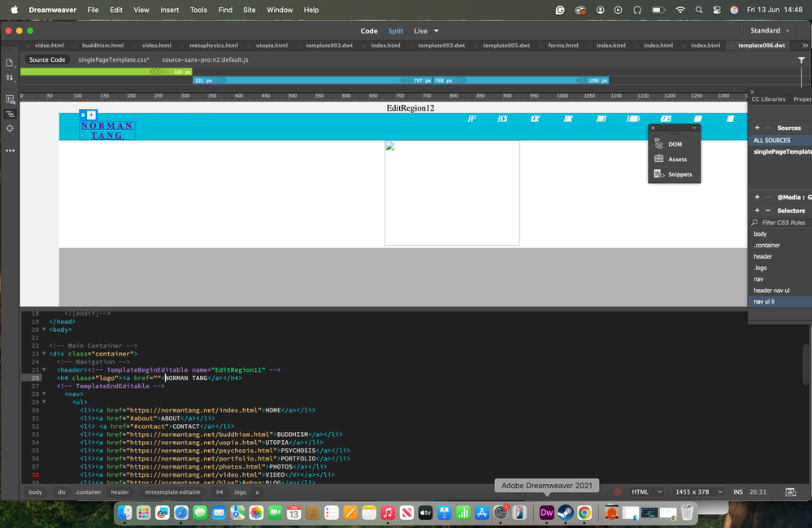Open Steam in the Dock
812x528 pixels.
click(x=566, y=513)
